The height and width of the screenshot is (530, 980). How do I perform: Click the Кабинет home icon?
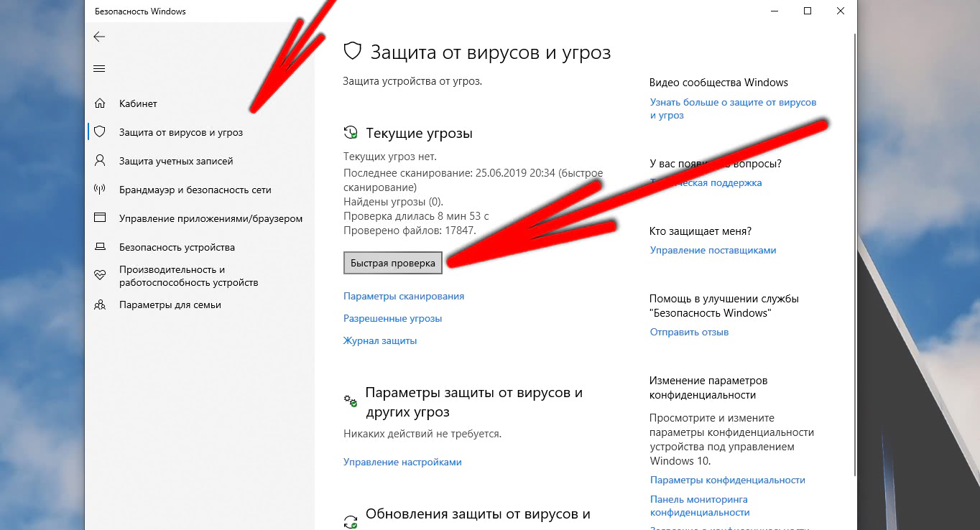pos(100,103)
